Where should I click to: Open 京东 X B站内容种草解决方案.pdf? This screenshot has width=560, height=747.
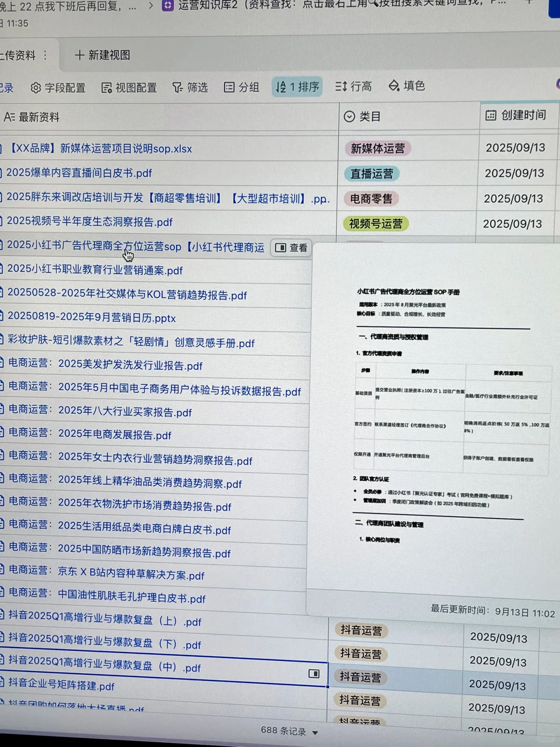[106, 573]
